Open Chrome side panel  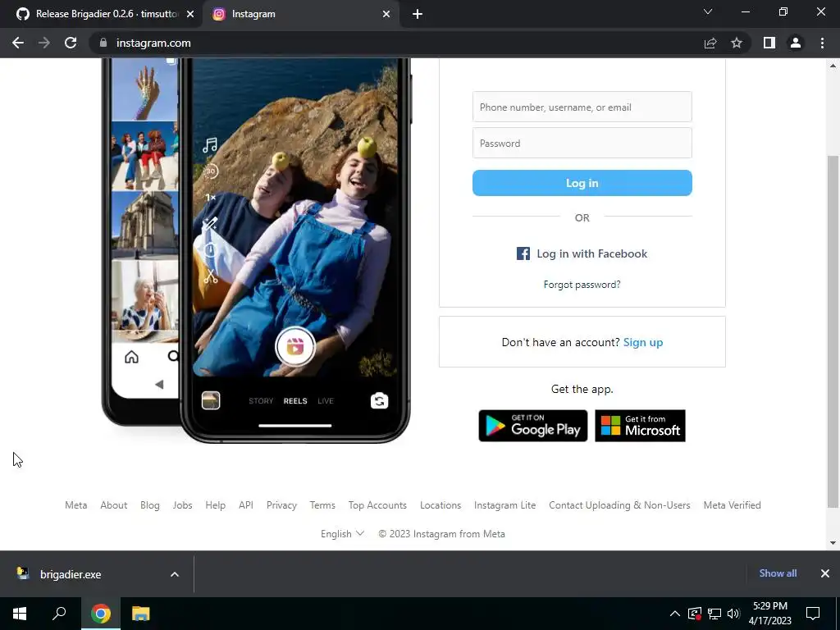pyautogui.click(x=769, y=43)
